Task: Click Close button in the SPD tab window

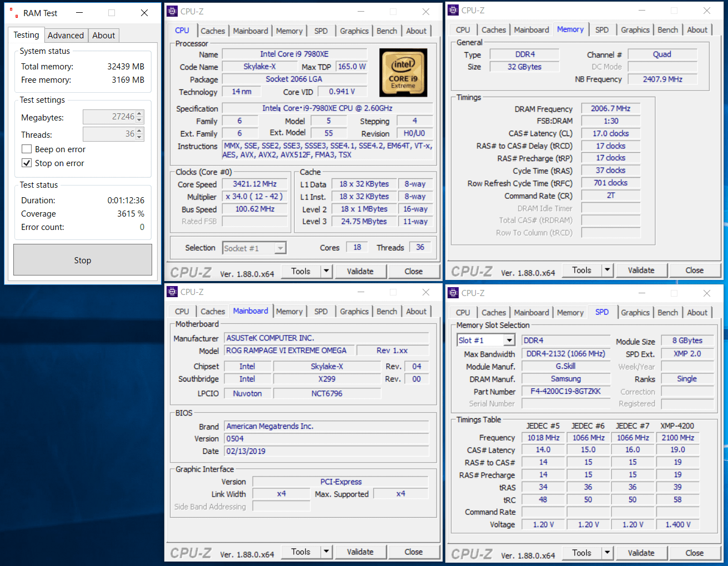Action: click(695, 553)
